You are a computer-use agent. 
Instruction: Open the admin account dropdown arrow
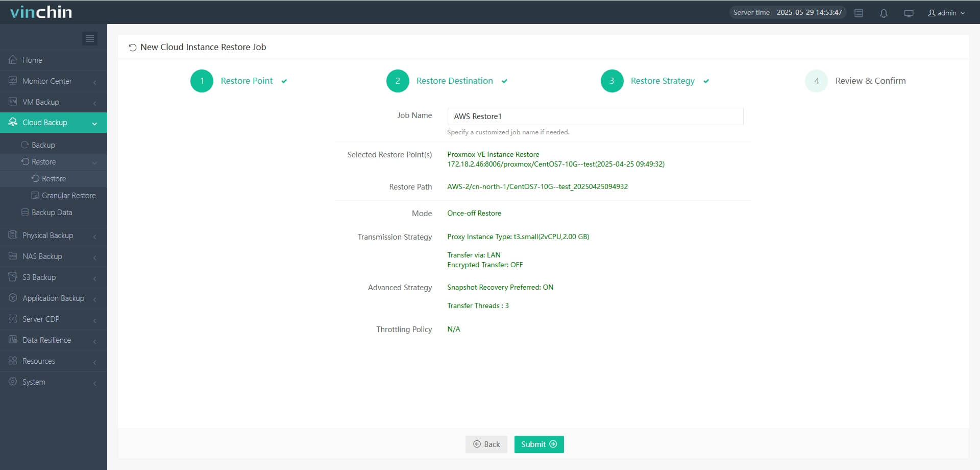click(x=963, y=13)
